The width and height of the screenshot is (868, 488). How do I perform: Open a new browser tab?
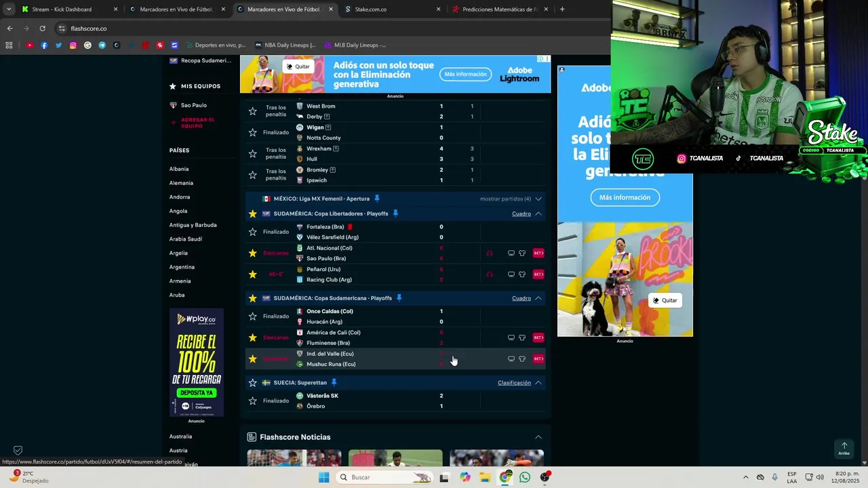pos(562,9)
